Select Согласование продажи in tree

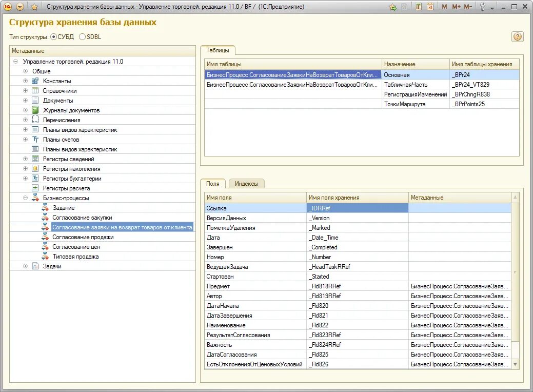click(x=83, y=237)
